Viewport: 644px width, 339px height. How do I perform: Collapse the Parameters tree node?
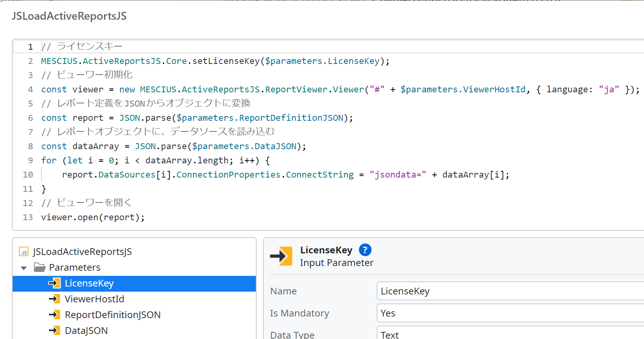[x=24, y=268]
